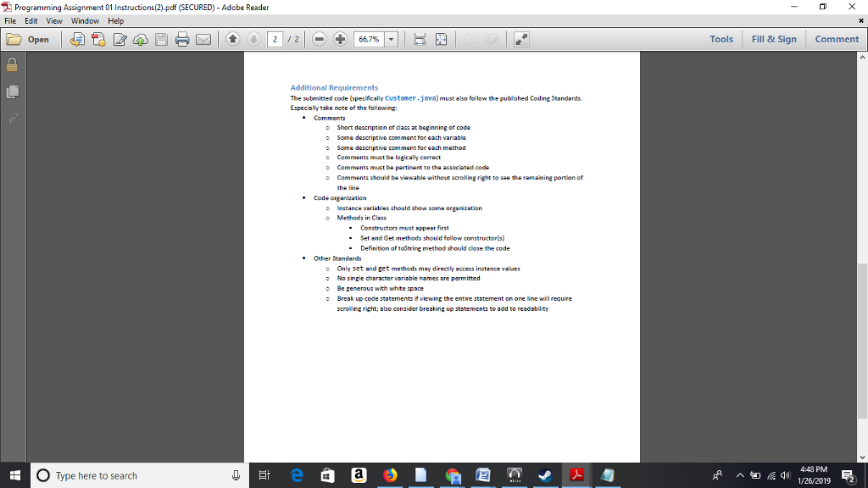Viewport: 868px width, 488px height.
Task: Click the Save file icon
Action: [161, 39]
